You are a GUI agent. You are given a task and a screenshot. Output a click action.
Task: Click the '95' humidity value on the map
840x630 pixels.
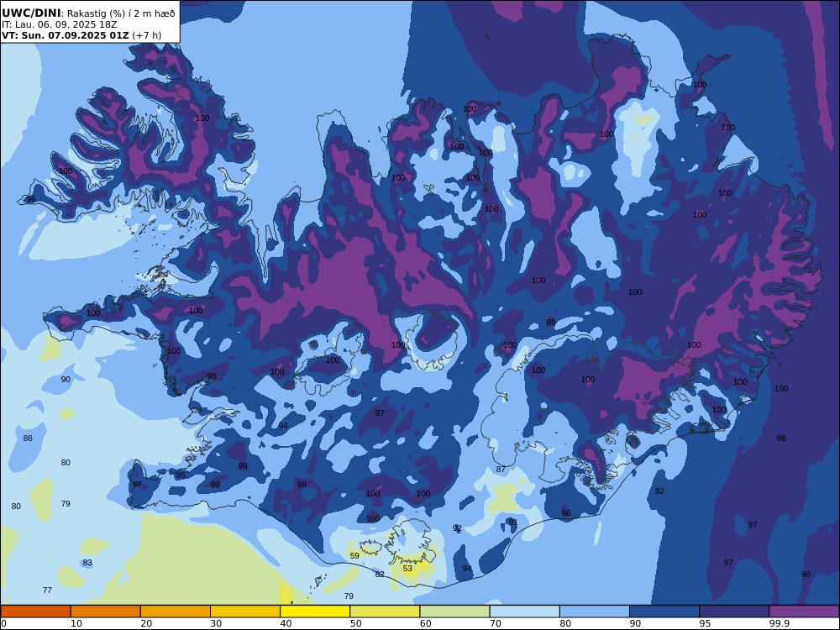[x=181, y=475]
